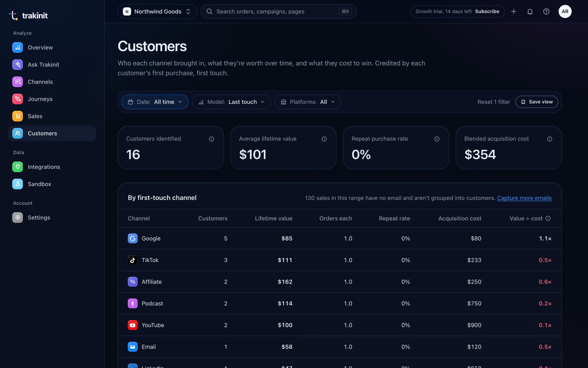Image resolution: width=588 pixels, height=368 pixels.
Task: Click the YouTube channel icon
Action: (x=133, y=325)
